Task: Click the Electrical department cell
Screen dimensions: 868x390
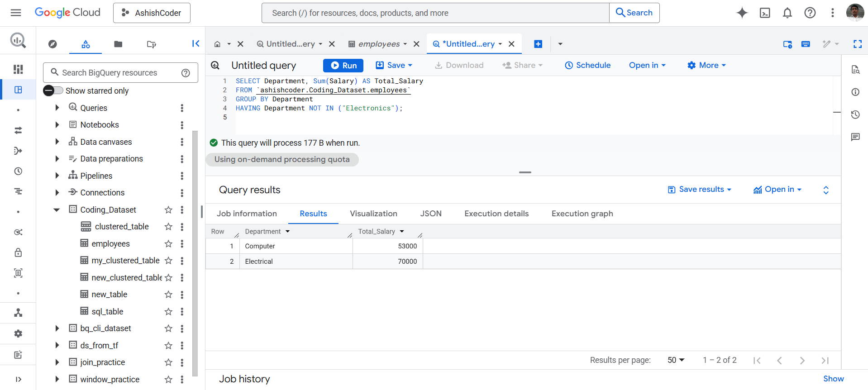Action: 296,262
